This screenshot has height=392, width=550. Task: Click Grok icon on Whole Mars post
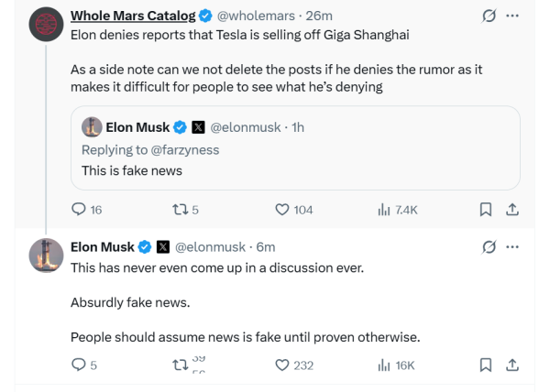pyautogui.click(x=489, y=16)
